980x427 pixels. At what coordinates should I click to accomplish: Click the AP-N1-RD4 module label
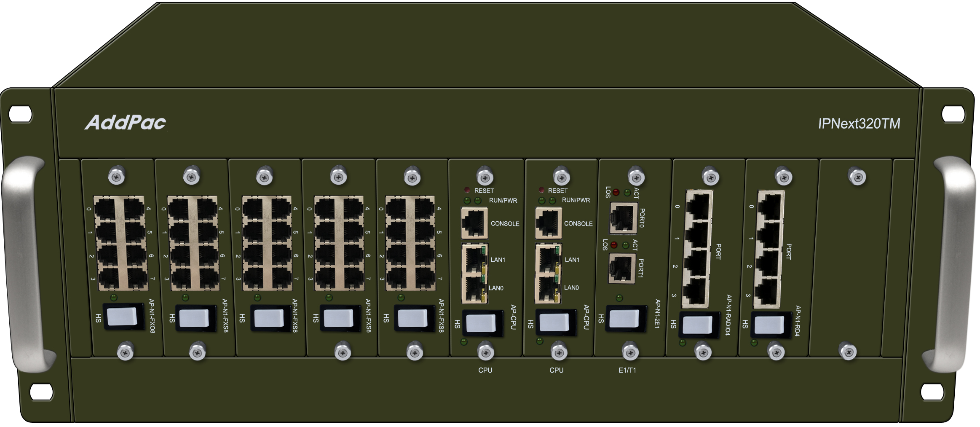click(798, 321)
